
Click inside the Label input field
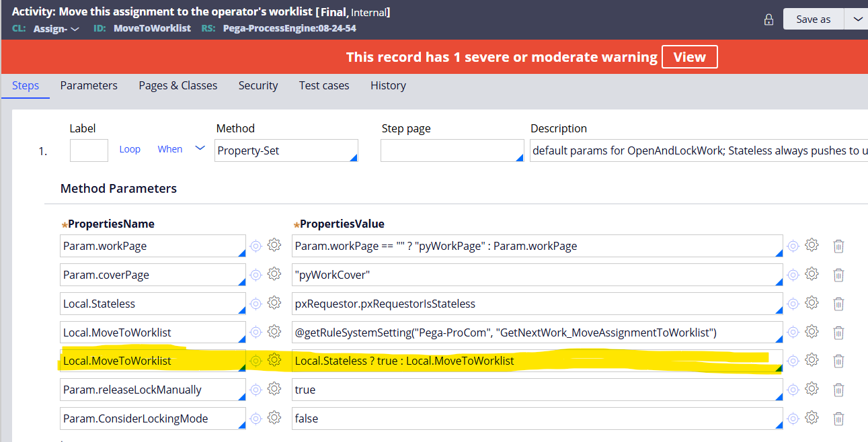coord(89,150)
